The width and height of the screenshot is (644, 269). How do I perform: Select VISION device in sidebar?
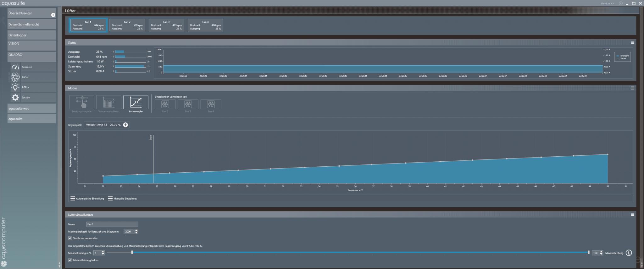tap(32, 45)
